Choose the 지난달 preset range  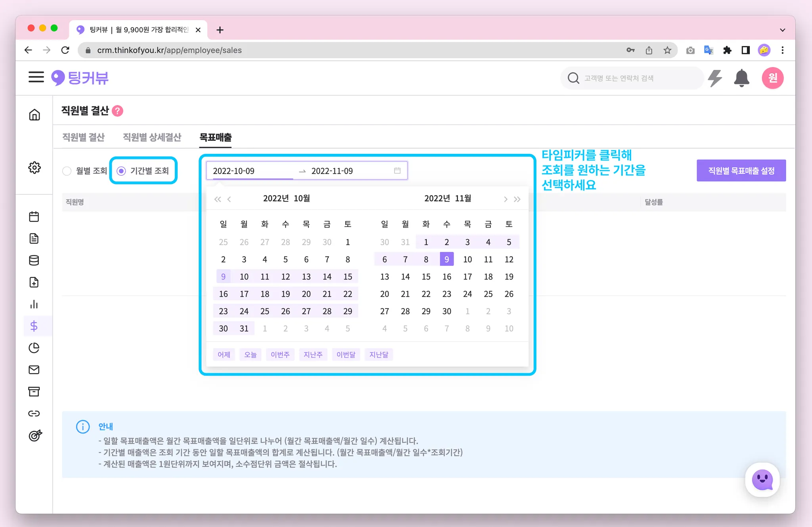click(379, 355)
